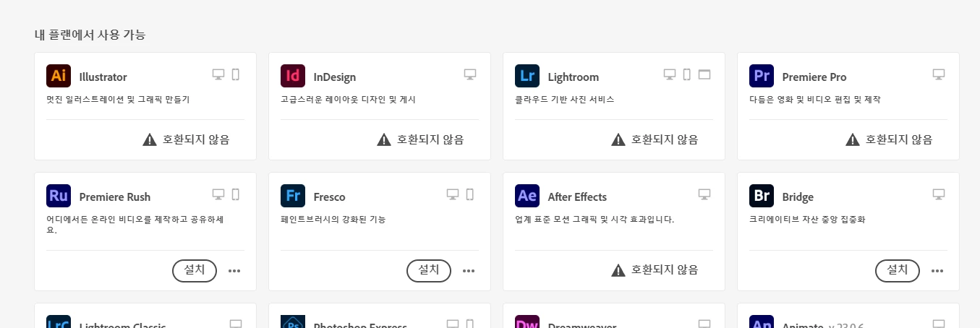Click the web browser icon on Lightroom card
980x328 pixels.
[x=704, y=74]
